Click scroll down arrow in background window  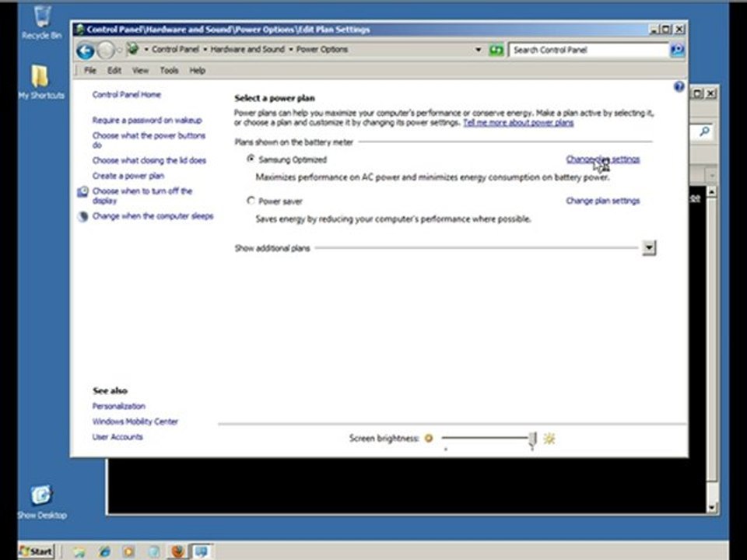[712, 508]
